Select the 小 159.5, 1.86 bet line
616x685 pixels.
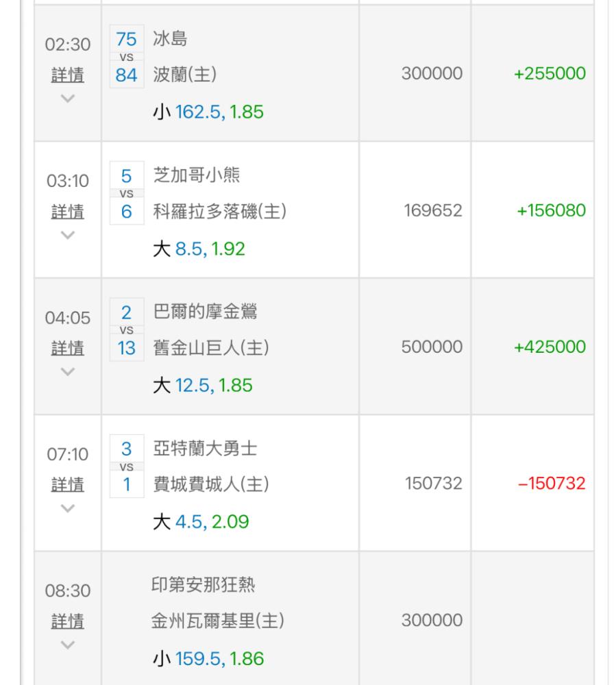(208, 659)
